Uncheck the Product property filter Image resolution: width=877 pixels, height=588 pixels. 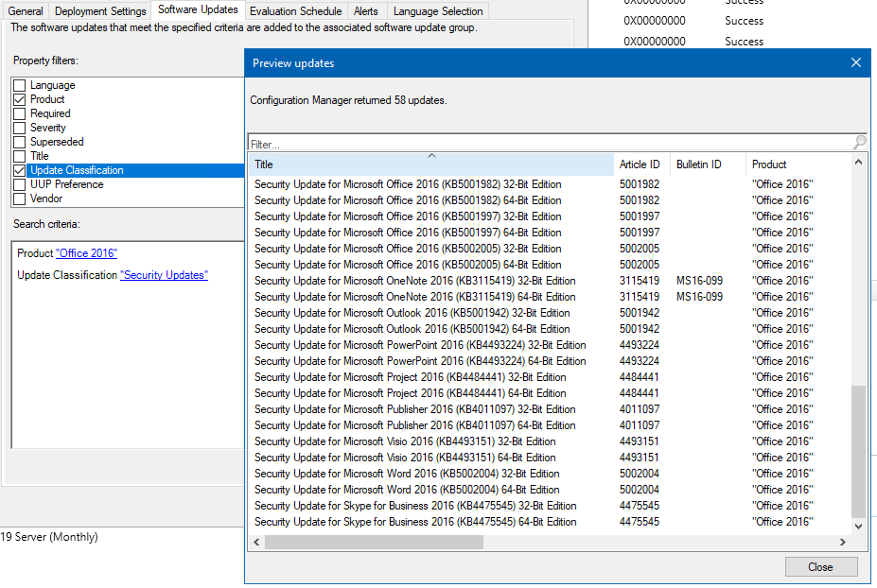click(x=20, y=99)
